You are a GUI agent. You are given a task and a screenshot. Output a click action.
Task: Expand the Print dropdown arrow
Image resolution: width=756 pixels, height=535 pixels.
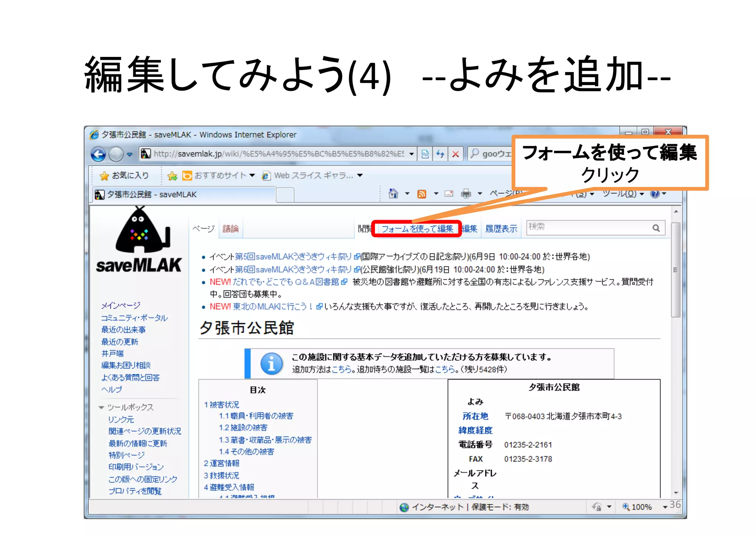(x=480, y=193)
